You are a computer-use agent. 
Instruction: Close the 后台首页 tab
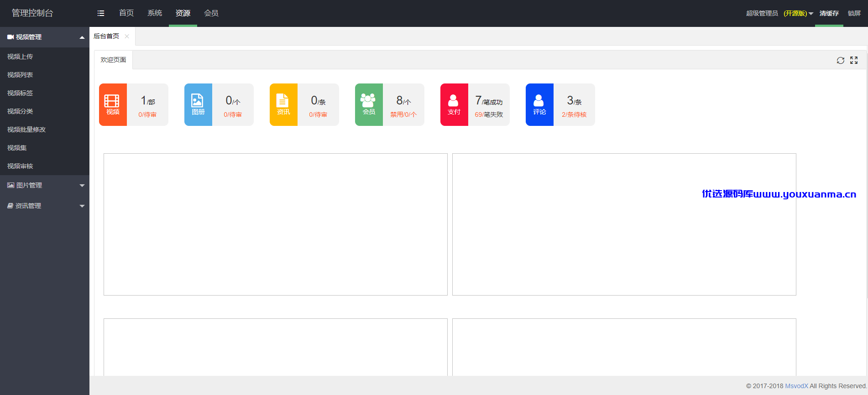(127, 36)
